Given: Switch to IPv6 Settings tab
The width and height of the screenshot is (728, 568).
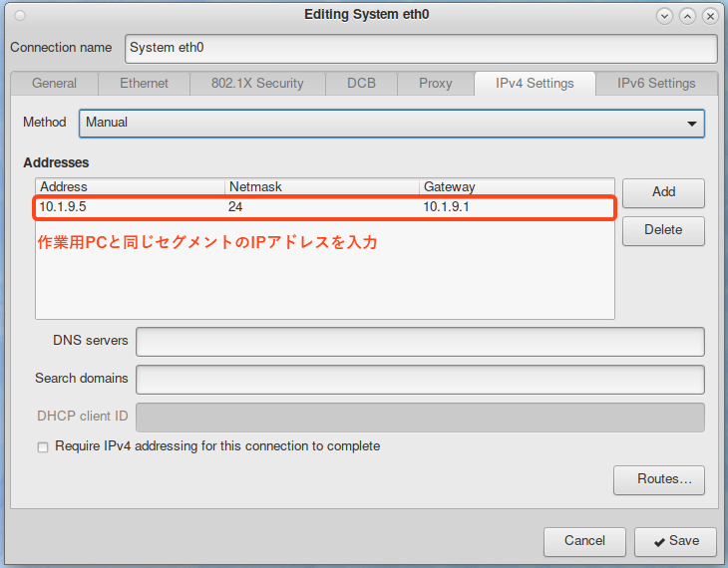Looking at the screenshot, I should point(656,84).
